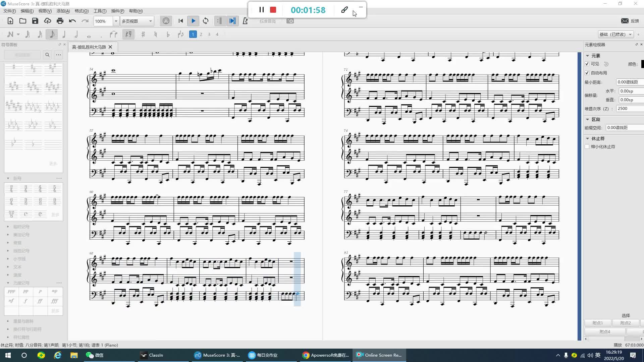
Task: Expand the 速度 tempo palette
Action: (x=8, y=275)
